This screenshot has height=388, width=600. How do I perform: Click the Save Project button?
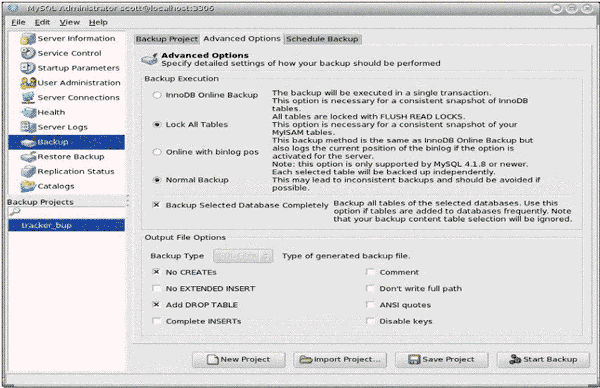[x=442, y=360]
